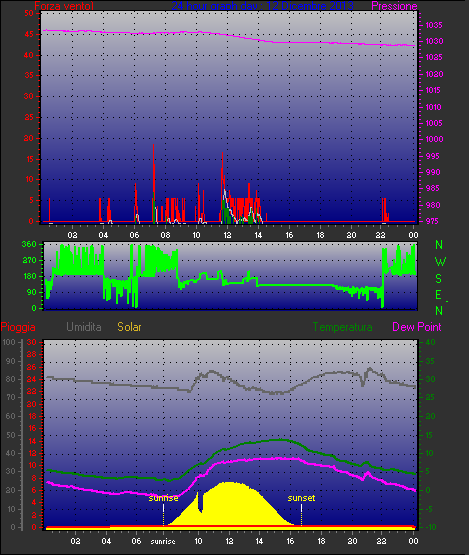Click the sunrise label on bottom time axis
The height and width of the screenshot is (555, 469).
(163, 542)
